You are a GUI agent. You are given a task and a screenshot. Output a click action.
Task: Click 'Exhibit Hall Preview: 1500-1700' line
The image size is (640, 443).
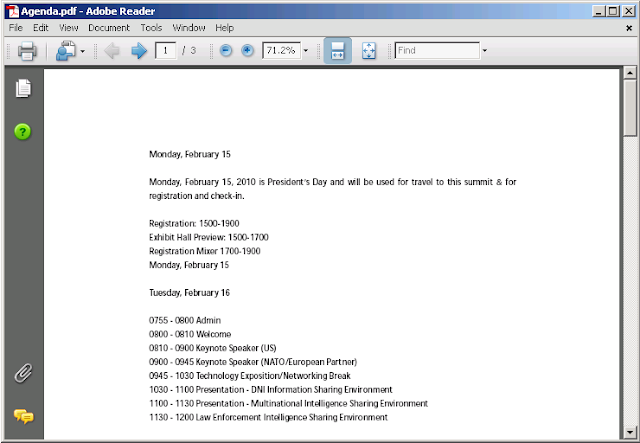pyautogui.click(x=209, y=237)
